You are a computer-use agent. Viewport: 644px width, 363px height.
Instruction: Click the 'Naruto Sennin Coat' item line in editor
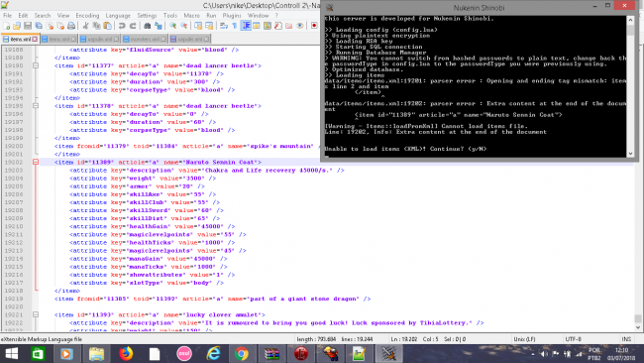point(158,163)
